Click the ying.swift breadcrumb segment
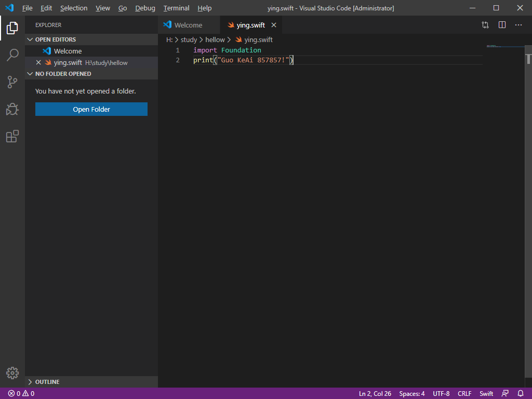532x399 pixels. (x=259, y=39)
